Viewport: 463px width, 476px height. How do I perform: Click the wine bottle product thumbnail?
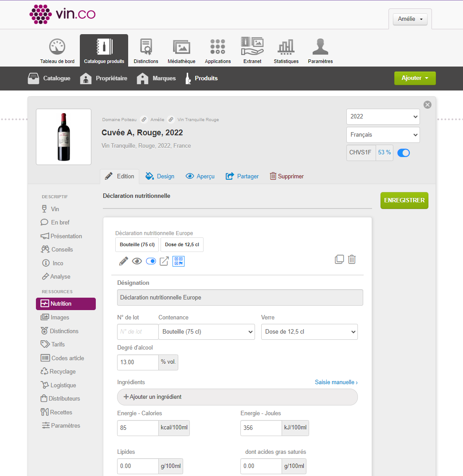point(63,137)
